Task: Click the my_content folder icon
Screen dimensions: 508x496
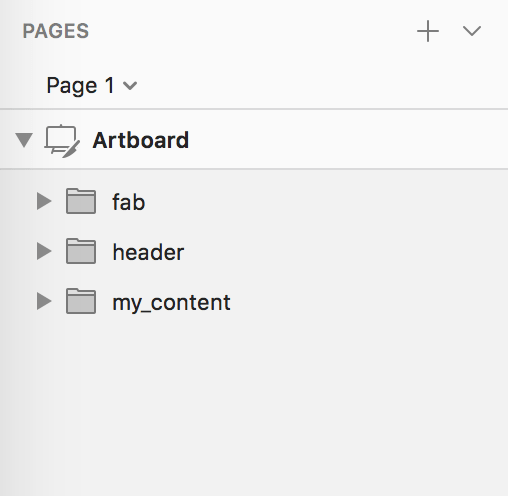Action: tap(81, 301)
